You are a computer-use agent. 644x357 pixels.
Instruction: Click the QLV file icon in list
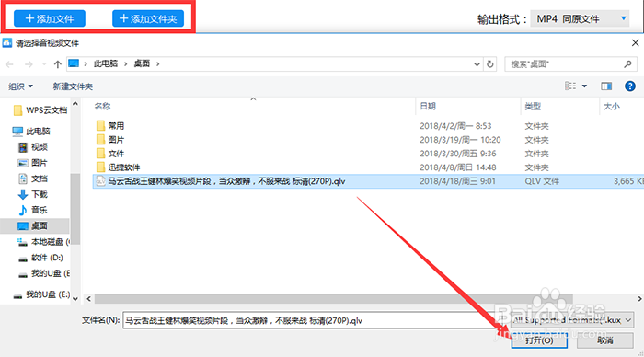100,181
